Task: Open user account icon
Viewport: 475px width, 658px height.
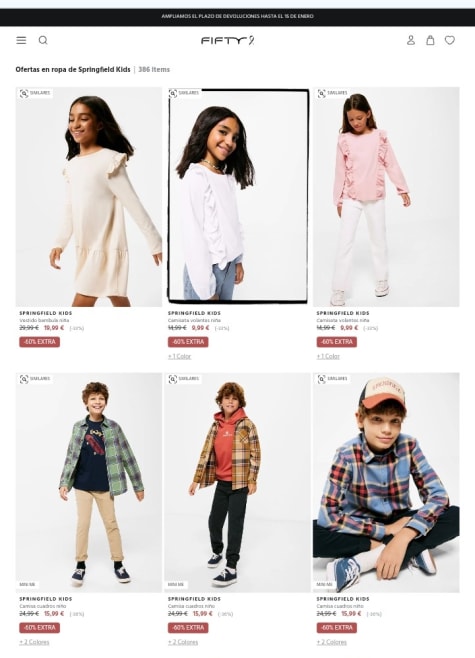Action: (411, 40)
